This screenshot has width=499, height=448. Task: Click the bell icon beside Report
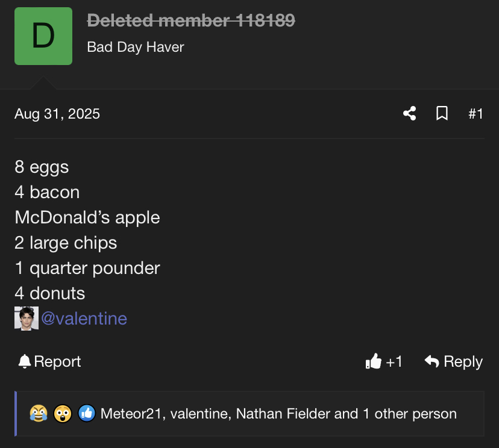click(25, 361)
